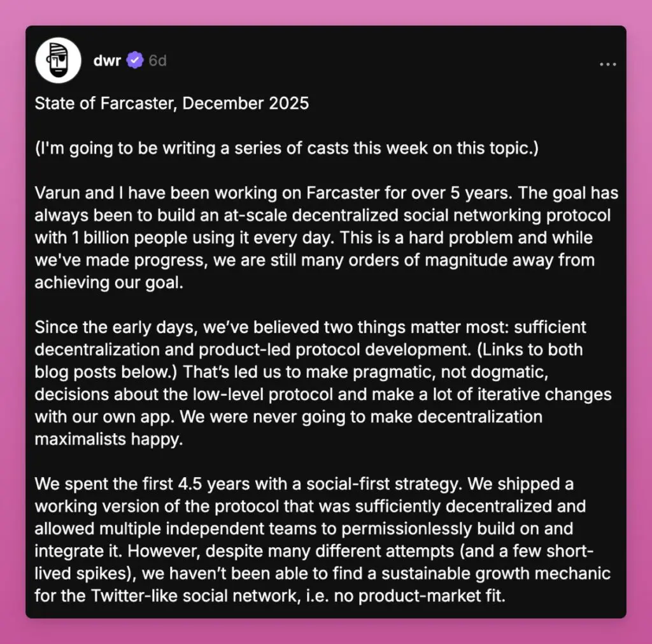
Task: Select the paragraph mentioning Varun
Action: [x=318, y=237]
